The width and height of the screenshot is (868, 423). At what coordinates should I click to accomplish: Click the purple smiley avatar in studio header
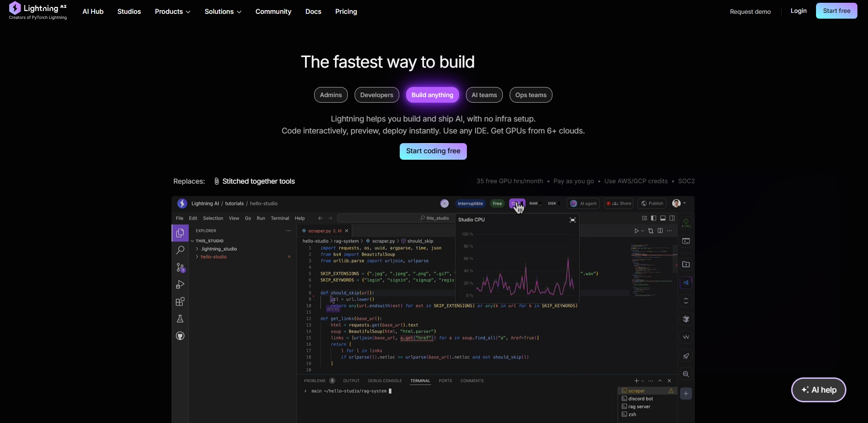[444, 203]
